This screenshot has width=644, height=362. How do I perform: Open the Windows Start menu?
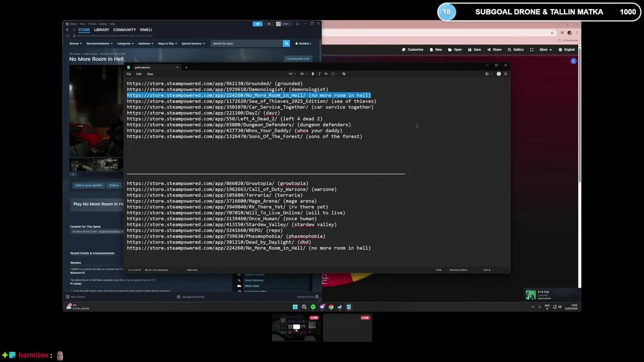(295, 307)
